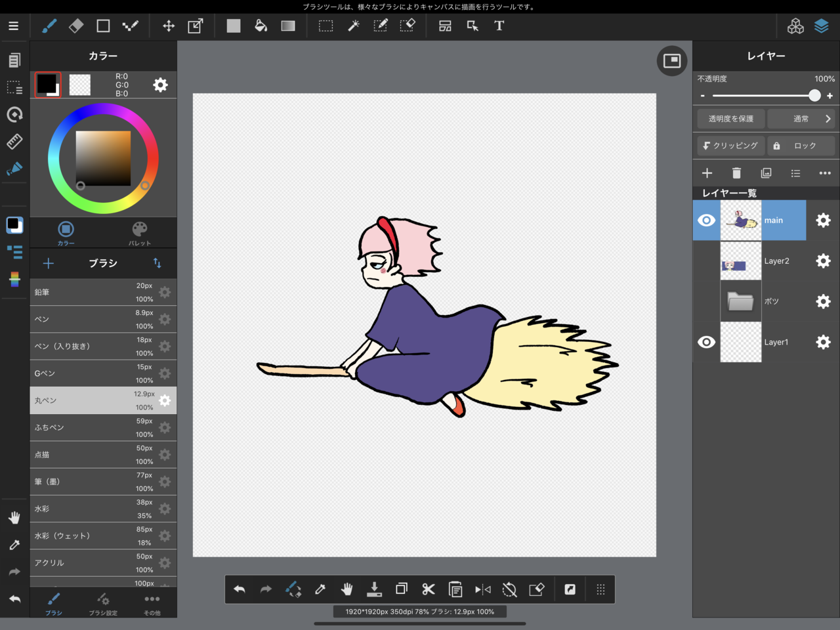Image resolution: width=840 pixels, height=630 pixels.
Task: Click the scissors Cut icon
Action: point(429,589)
